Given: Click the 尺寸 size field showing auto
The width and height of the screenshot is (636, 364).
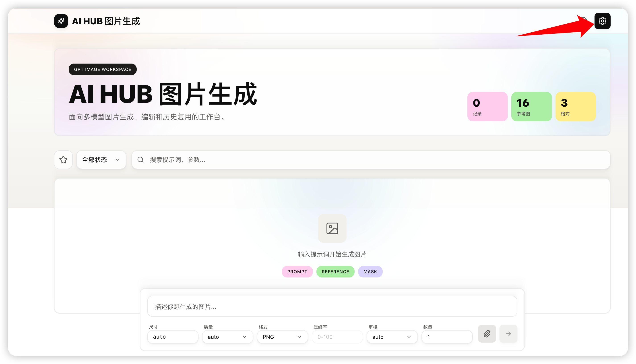Looking at the screenshot, I should point(173,337).
